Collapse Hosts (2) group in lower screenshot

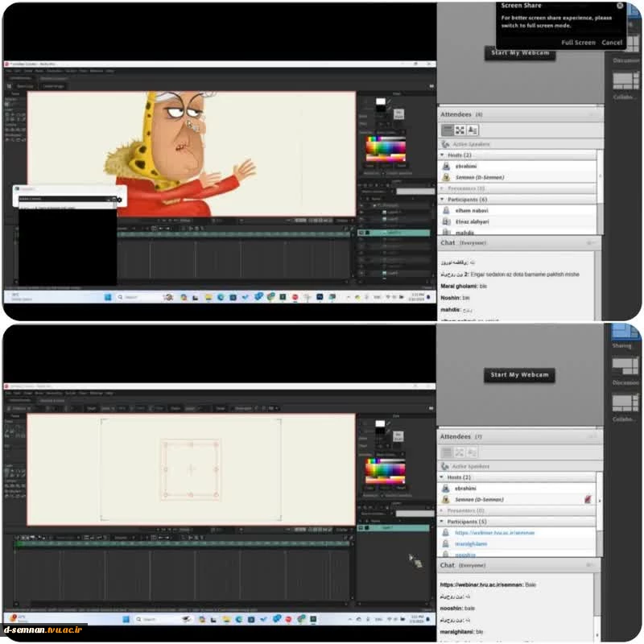click(442, 477)
